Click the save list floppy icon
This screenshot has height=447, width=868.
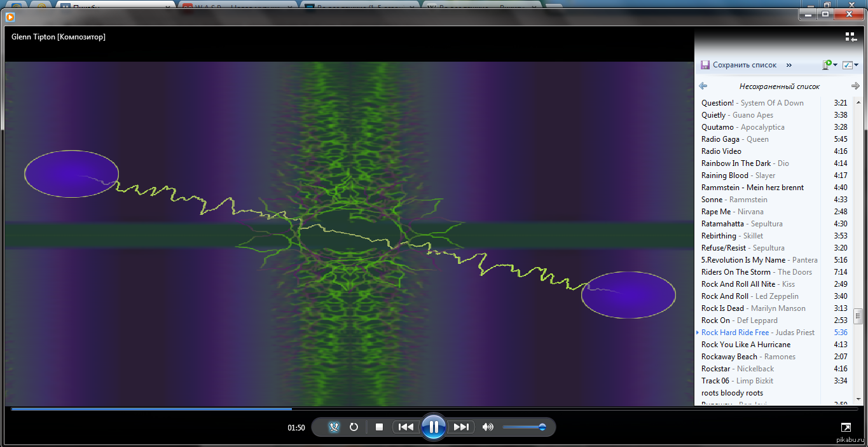point(705,65)
